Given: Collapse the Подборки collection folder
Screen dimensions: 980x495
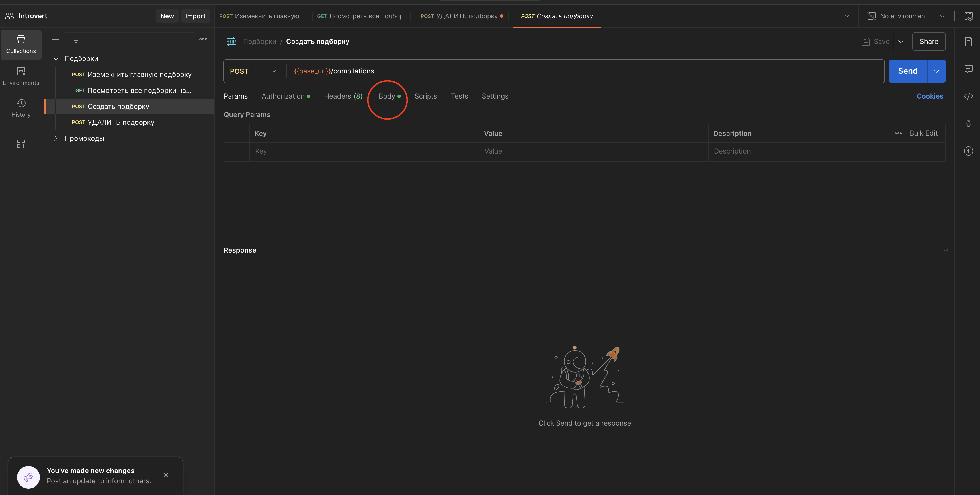Looking at the screenshot, I should 56,59.
